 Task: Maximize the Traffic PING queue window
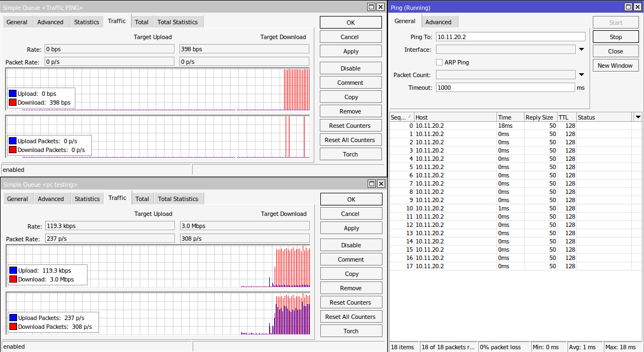coord(372,7)
